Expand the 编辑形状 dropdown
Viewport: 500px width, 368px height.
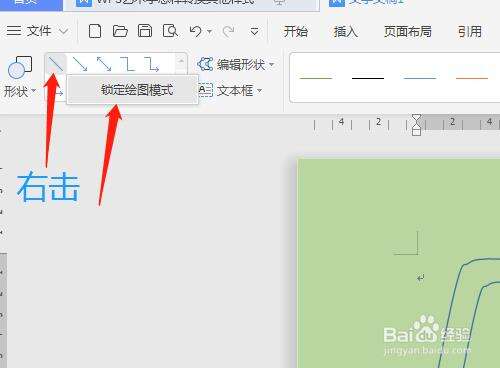(x=236, y=64)
